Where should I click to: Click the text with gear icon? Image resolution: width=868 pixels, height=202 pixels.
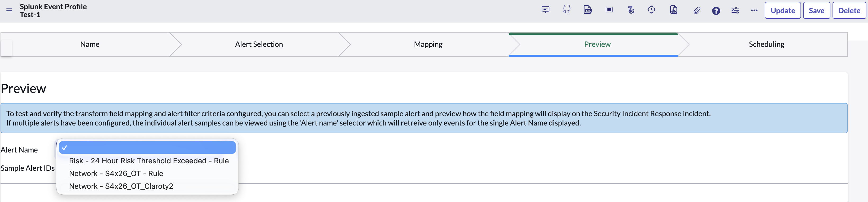coord(631,10)
